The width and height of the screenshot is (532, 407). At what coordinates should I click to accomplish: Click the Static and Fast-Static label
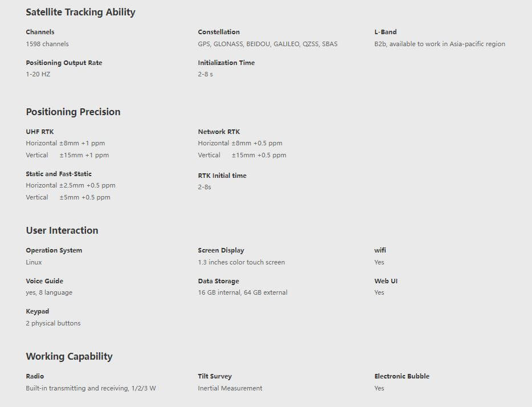(59, 174)
